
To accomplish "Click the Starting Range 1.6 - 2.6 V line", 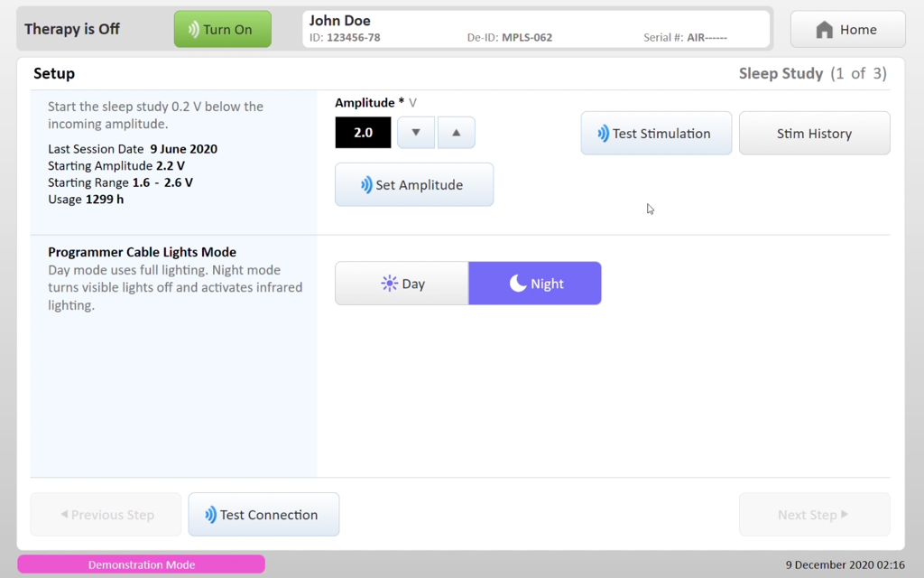I will click(120, 182).
